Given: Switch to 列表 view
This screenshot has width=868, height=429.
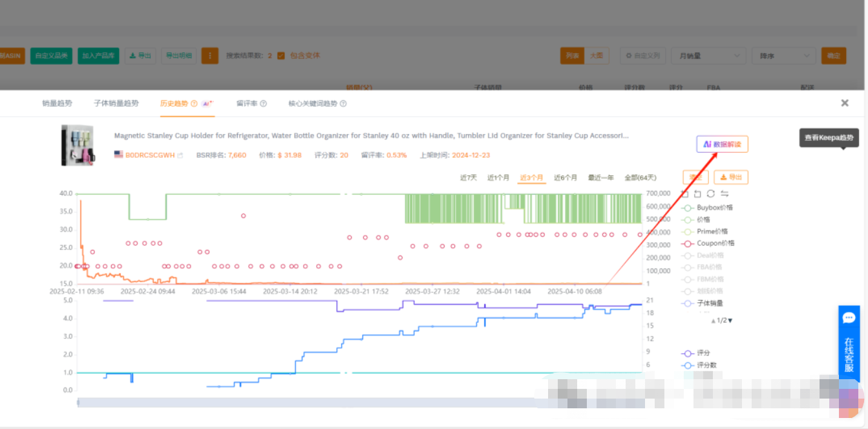Looking at the screenshot, I should [573, 56].
